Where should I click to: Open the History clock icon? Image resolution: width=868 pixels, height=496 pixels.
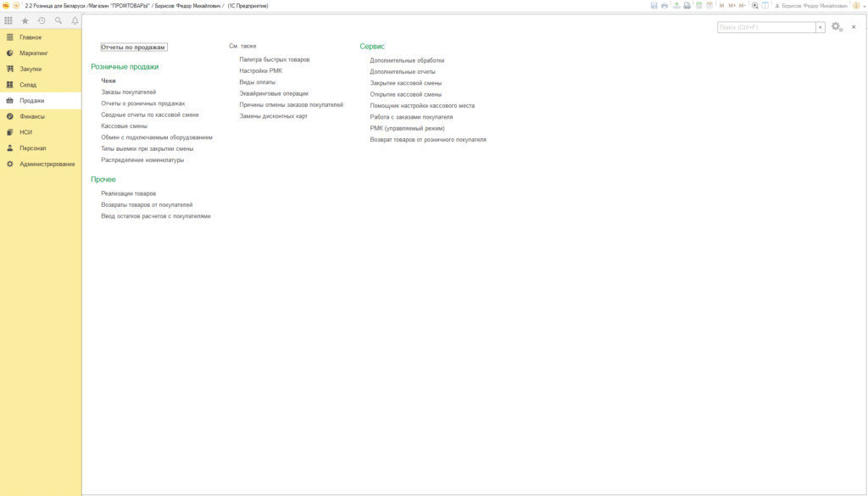coord(42,20)
